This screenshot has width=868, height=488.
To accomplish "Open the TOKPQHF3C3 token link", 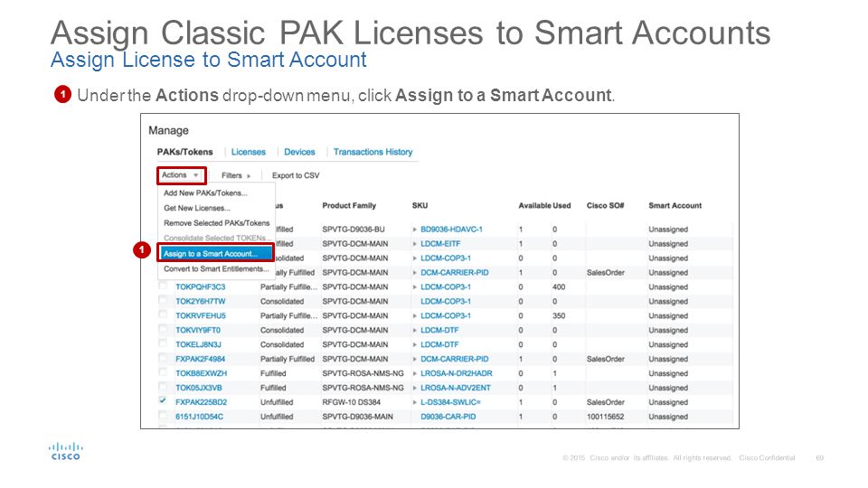I will click(201, 287).
